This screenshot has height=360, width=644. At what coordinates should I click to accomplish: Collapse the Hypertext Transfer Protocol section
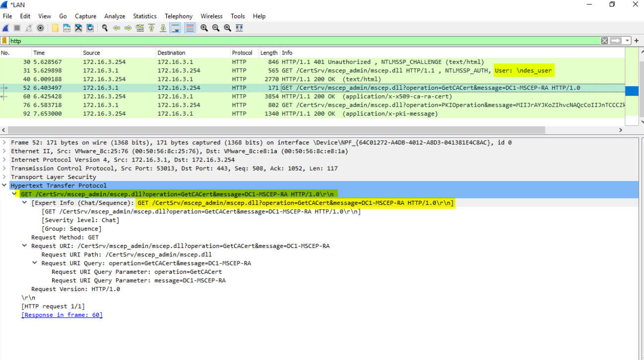(x=4, y=185)
